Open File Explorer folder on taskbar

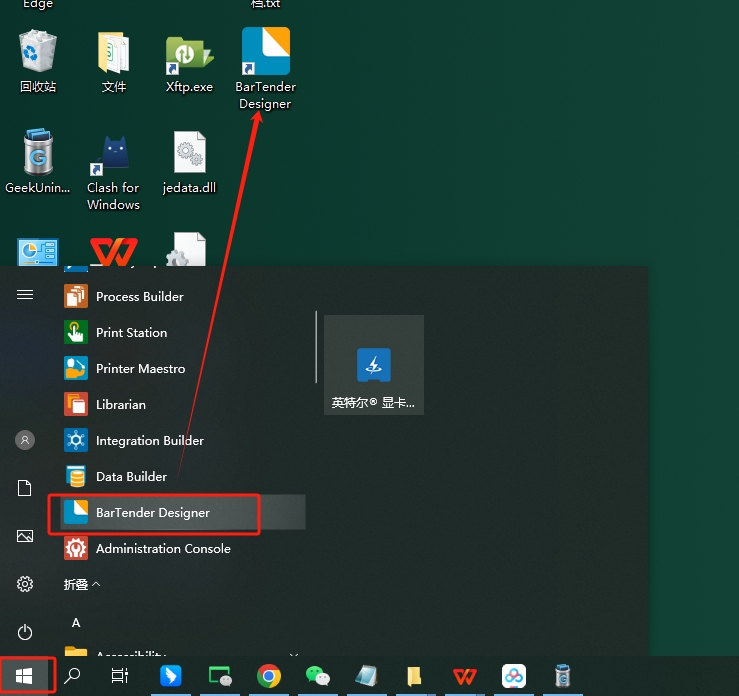point(415,676)
